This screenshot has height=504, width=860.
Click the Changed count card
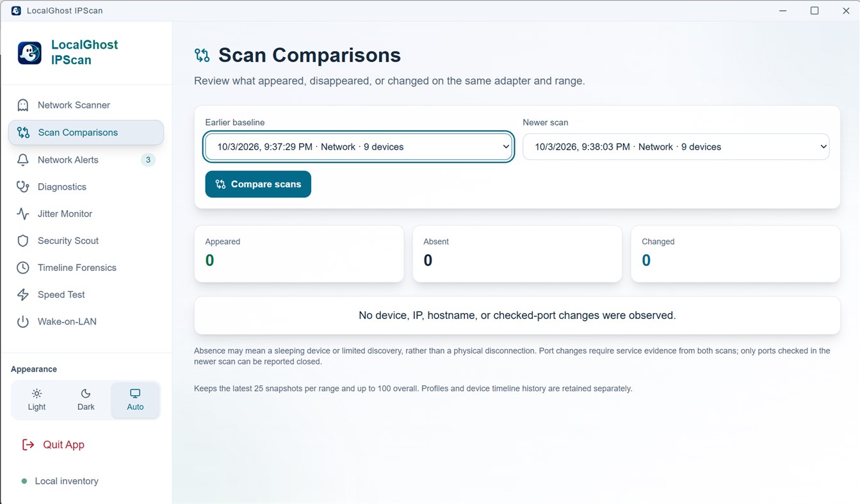[x=736, y=254]
